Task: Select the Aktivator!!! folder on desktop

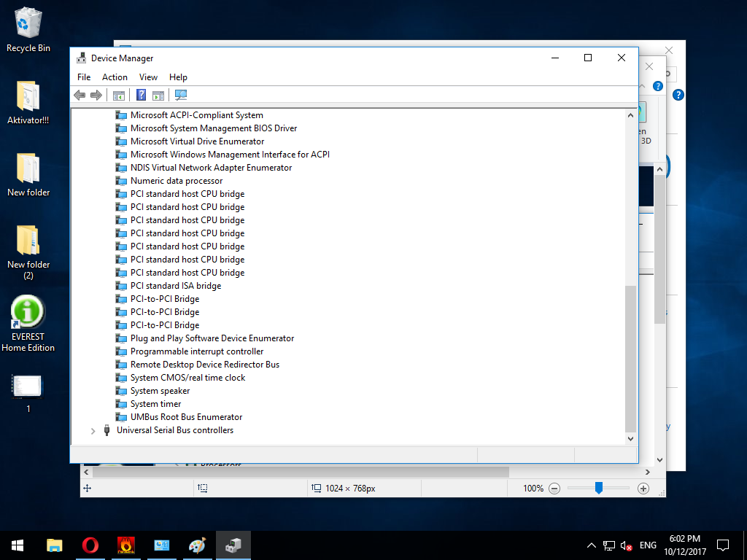Action: click(x=28, y=102)
